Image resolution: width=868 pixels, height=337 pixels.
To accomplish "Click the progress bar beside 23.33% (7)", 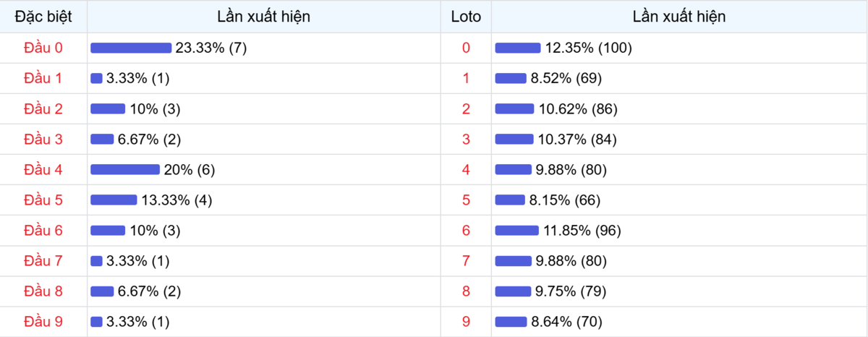I will 131,48.
